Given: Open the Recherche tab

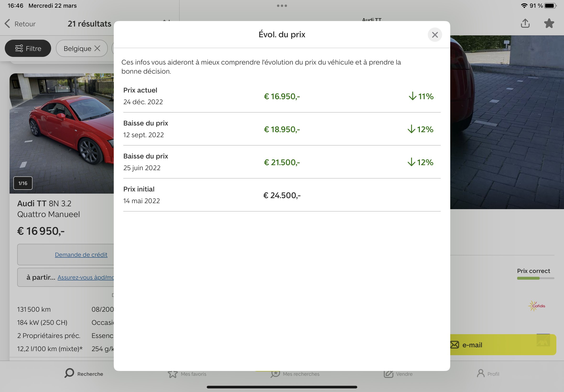Looking at the screenshot, I should pos(84,374).
